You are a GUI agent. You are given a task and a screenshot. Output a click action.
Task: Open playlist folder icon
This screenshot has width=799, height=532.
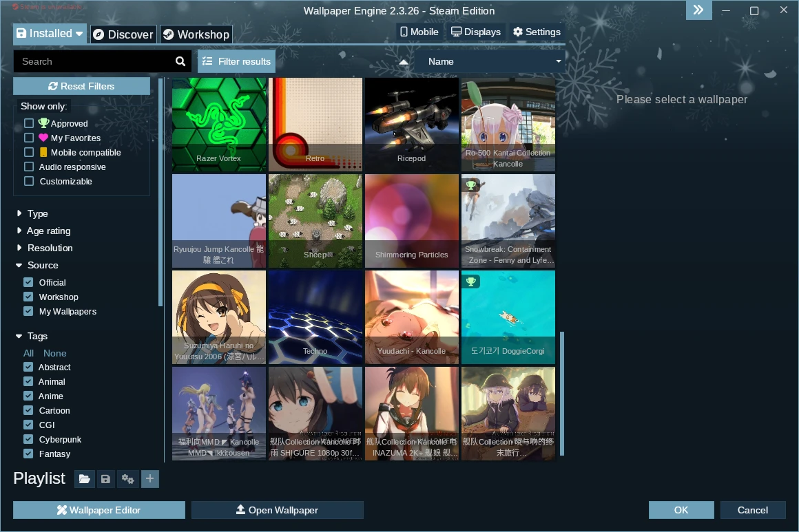tap(85, 478)
